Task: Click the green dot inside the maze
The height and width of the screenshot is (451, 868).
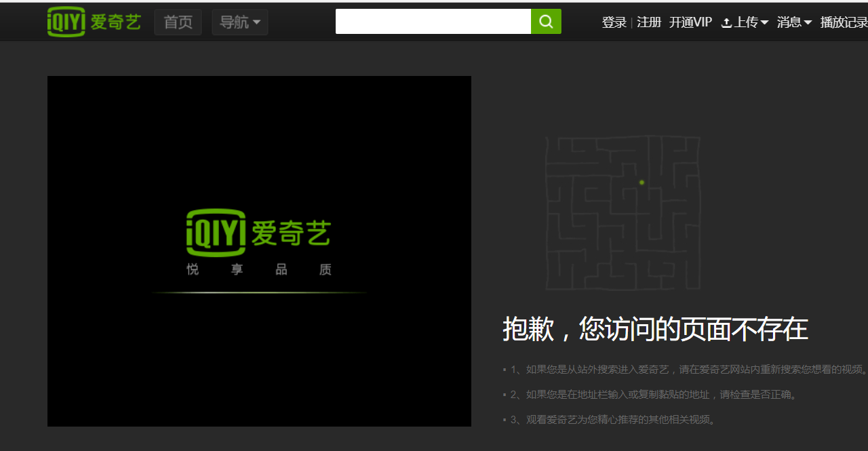Action: click(x=642, y=182)
